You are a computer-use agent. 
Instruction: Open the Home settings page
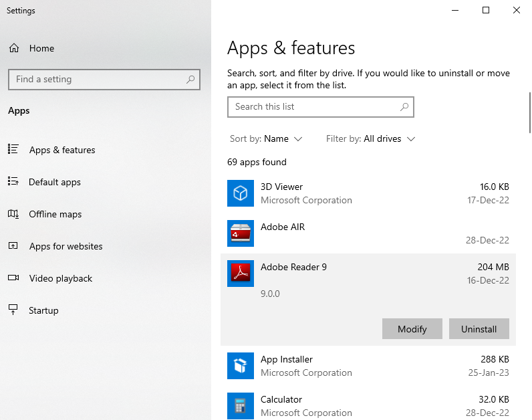click(x=106, y=48)
